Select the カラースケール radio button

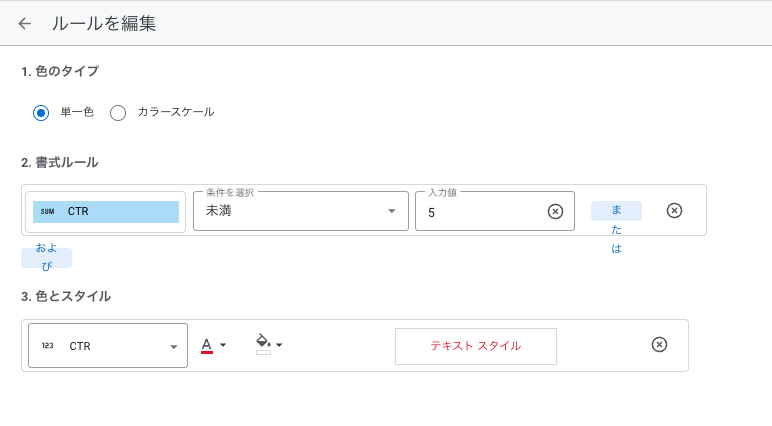coord(118,113)
